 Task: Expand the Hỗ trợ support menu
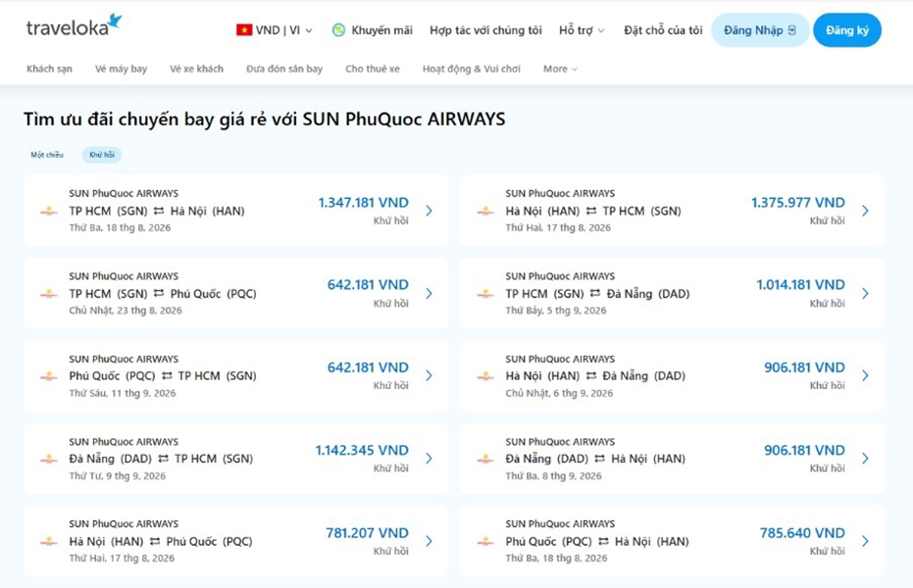(x=582, y=30)
